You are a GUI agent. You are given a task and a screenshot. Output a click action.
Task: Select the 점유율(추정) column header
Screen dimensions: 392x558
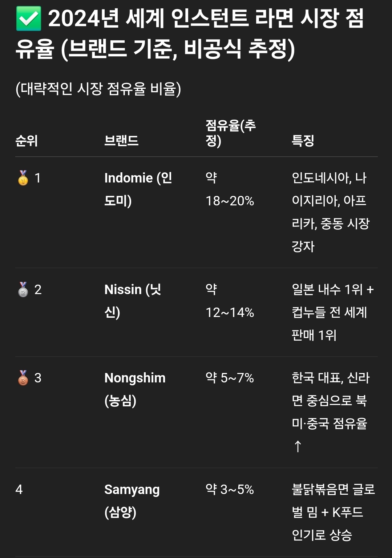click(x=230, y=133)
